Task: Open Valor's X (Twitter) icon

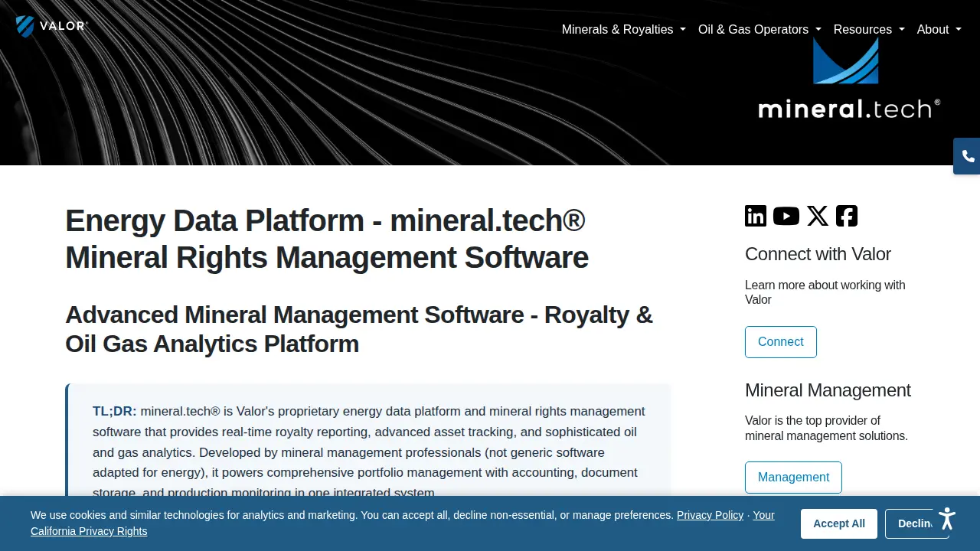Action: (x=818, y=216)
